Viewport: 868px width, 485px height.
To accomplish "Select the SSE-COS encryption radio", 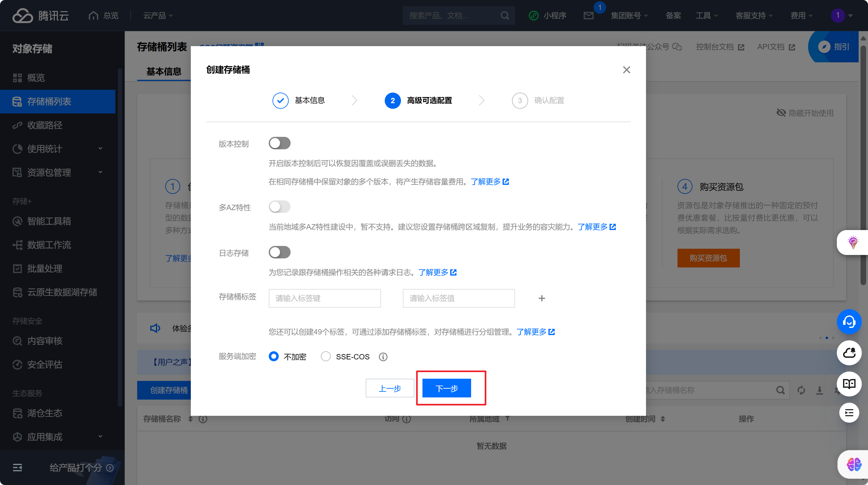I will pyautogui.click(x=325, y=356).
